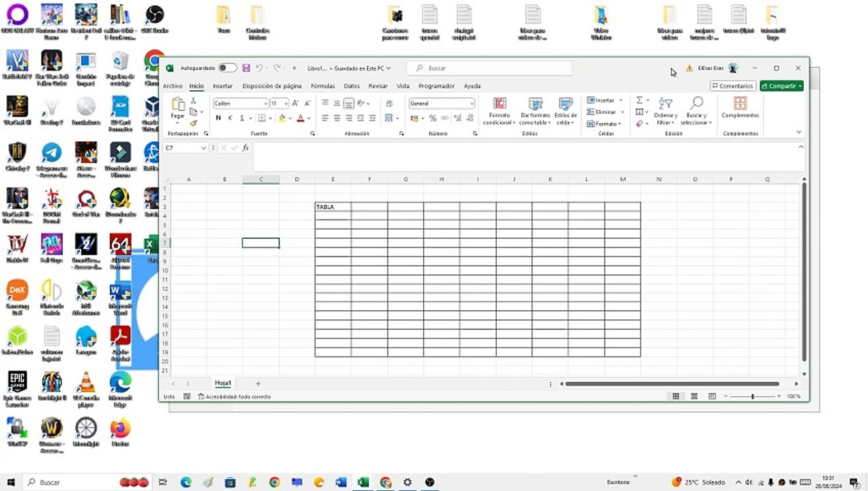
Task: Align text right in Alineación group
Action: coord(349,118)
